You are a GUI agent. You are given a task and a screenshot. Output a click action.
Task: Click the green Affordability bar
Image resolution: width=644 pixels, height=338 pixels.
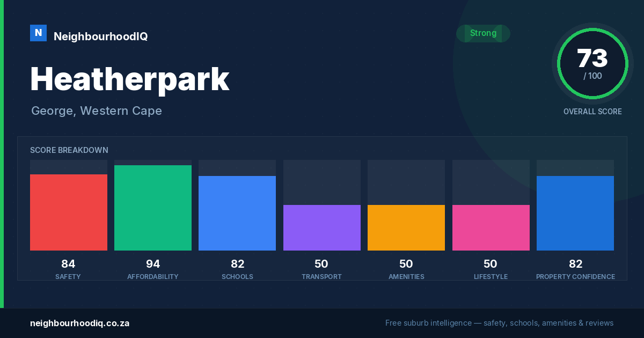[153, 208]
